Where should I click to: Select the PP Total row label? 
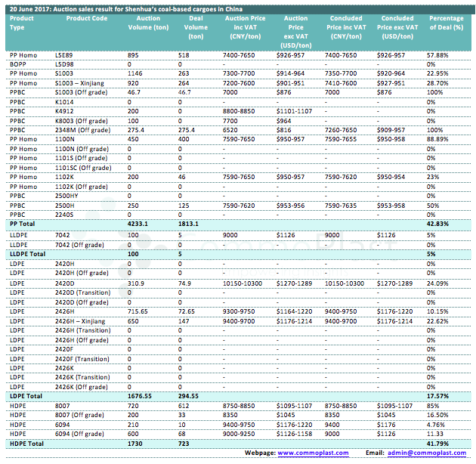23,224
